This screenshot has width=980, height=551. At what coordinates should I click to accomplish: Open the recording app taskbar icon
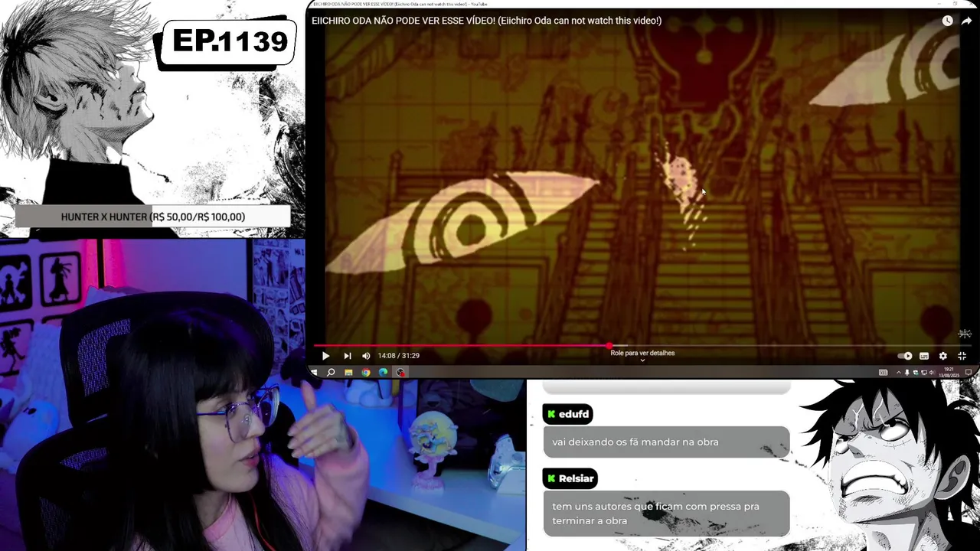(400, 373)
